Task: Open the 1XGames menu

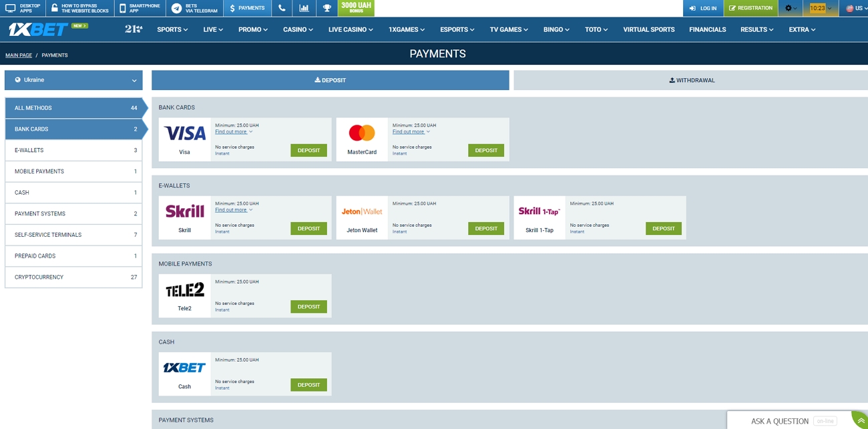Action: coord(407,29)
